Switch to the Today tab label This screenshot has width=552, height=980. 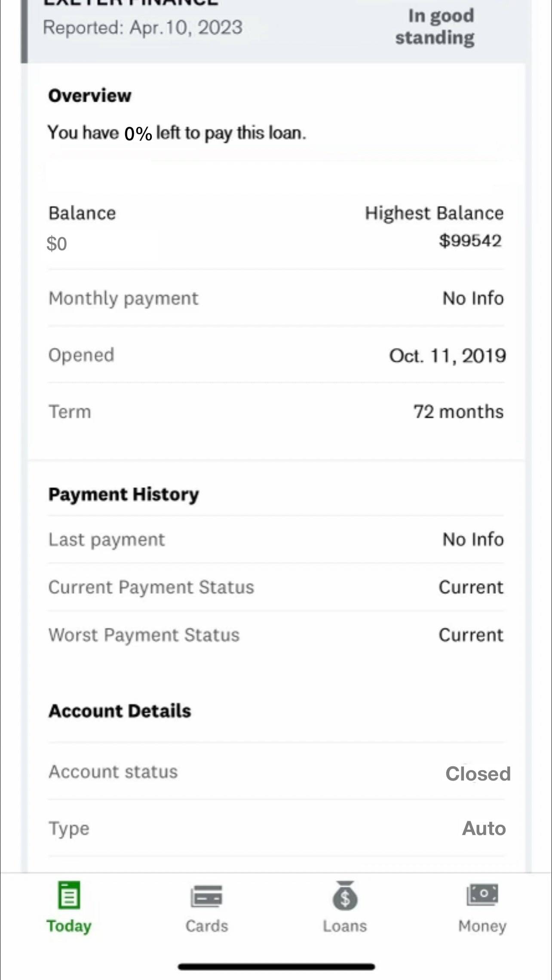(x=69, y=926)
